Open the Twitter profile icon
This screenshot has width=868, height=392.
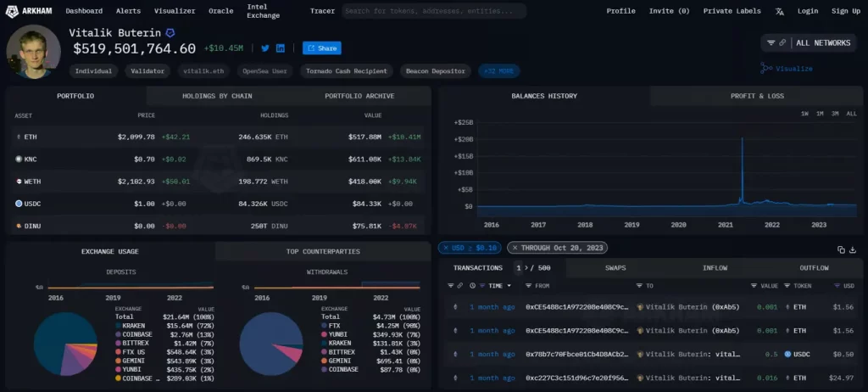pyautogui.click(x=265, y=48)
